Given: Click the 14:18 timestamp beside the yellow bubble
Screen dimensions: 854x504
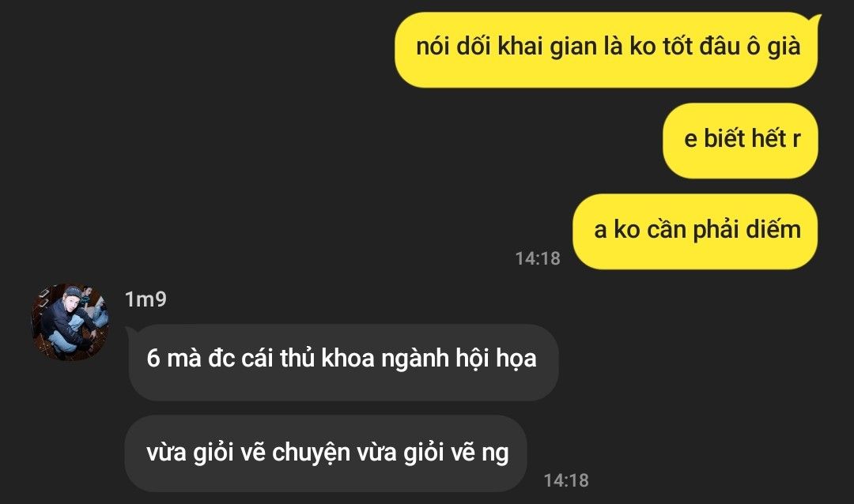Looking at the screenshot, I should pos(538,258).
